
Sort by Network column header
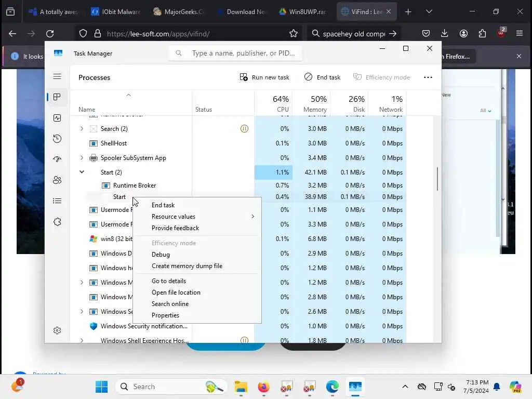point(388,103)
